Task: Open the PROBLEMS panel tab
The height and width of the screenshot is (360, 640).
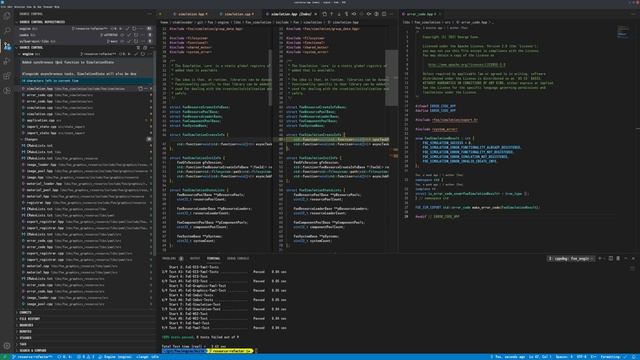Action: coord(172,258)
